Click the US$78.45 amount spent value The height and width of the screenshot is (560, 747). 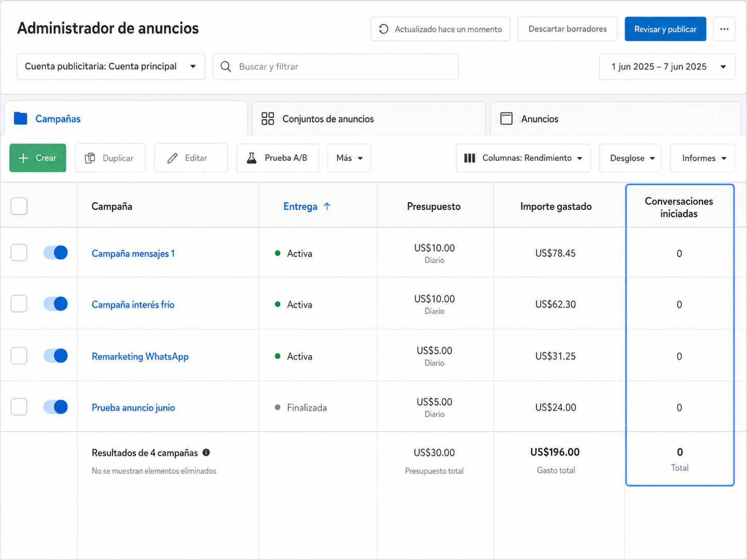(x=556, y=253)
